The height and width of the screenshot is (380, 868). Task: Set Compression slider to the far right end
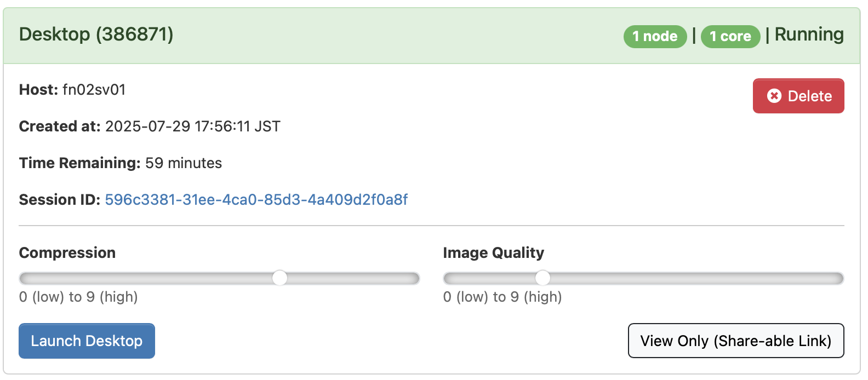pos(416,278)
